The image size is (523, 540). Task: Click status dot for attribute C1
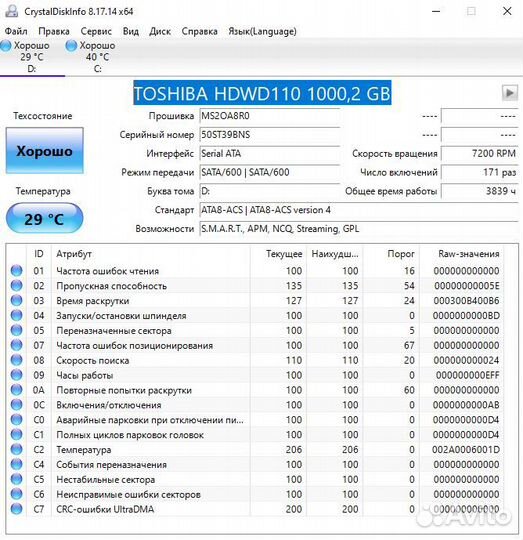coord(16,435)
